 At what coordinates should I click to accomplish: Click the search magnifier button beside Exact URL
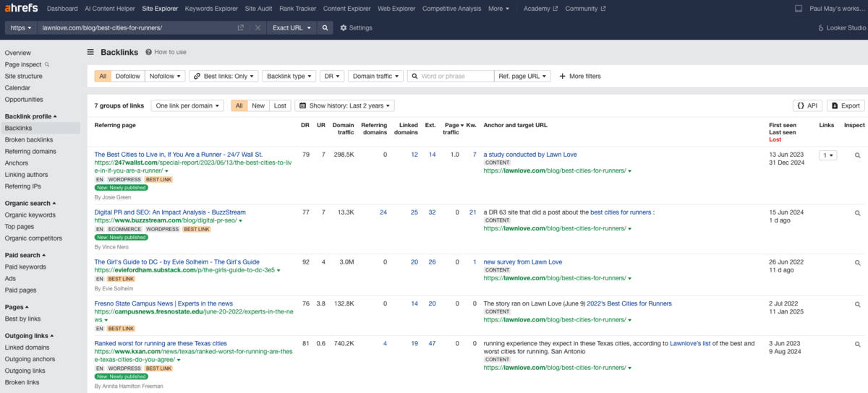coord(325,27)
